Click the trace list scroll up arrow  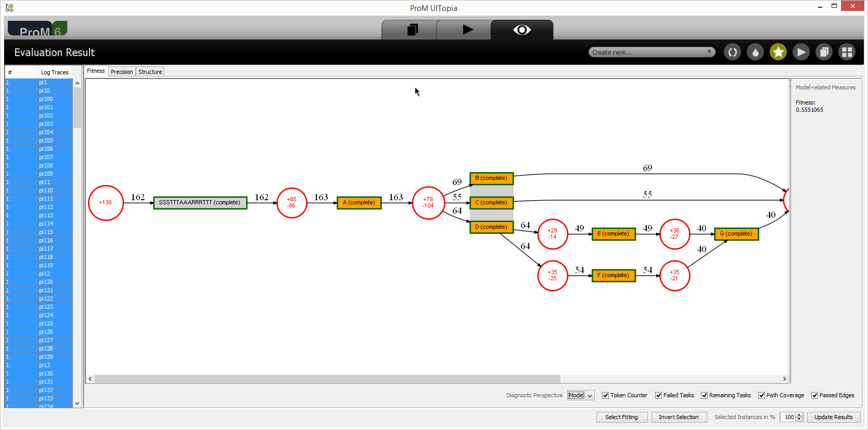point(77,83)
